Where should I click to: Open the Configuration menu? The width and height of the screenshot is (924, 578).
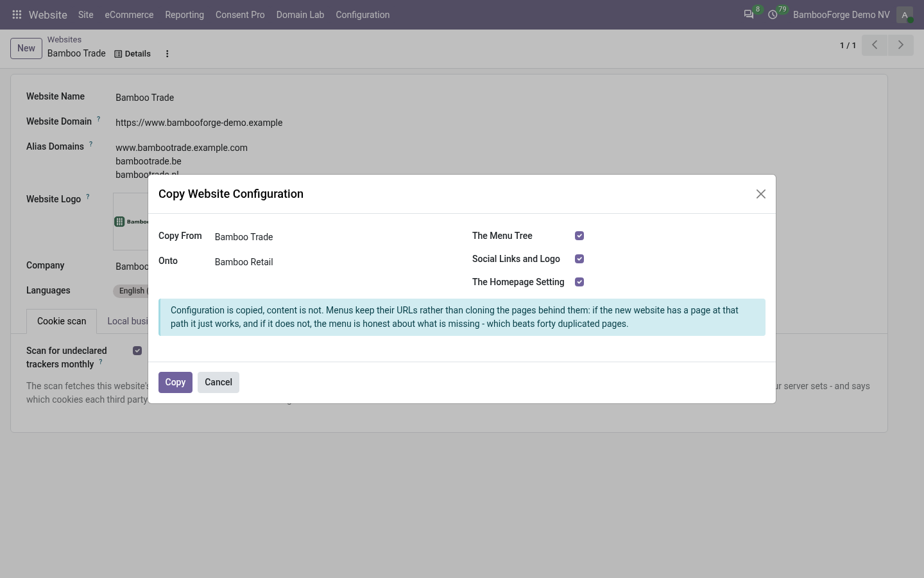363,15
